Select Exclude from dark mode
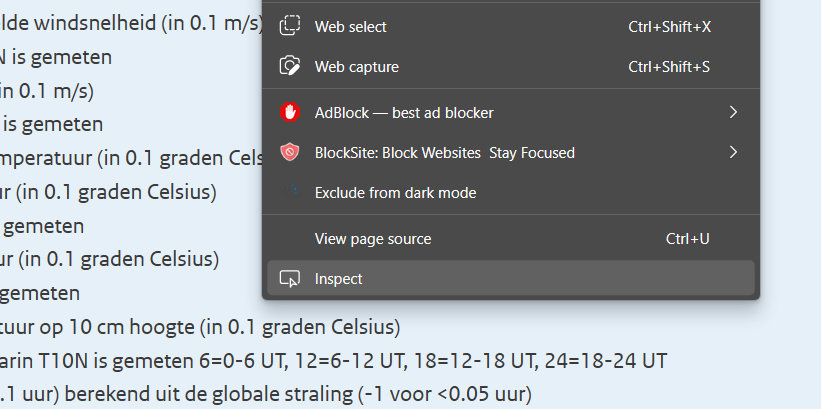 [x=511, y=193]
